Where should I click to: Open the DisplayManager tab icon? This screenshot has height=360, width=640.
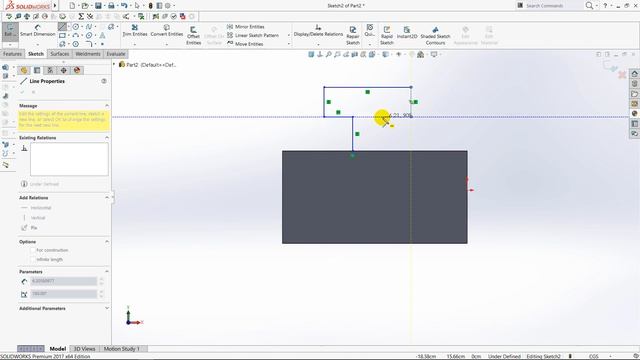(x=77, y=70)
